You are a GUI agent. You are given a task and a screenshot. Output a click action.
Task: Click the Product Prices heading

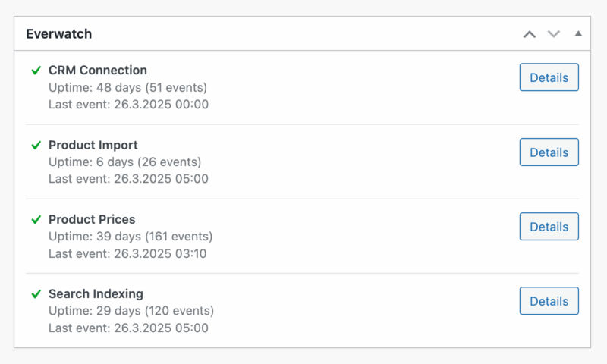coord(92,219)
